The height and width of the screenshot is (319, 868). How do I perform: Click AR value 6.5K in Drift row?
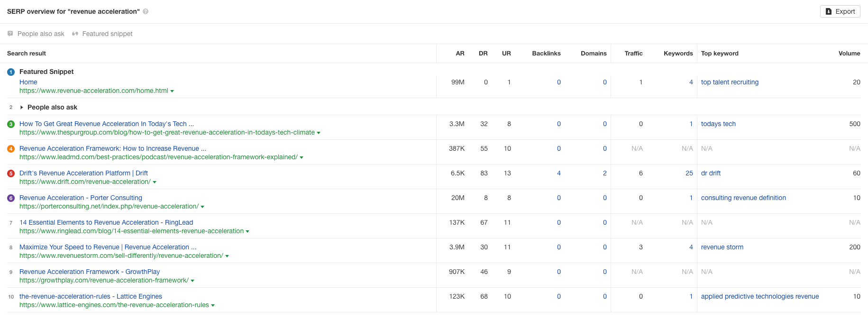457,173
